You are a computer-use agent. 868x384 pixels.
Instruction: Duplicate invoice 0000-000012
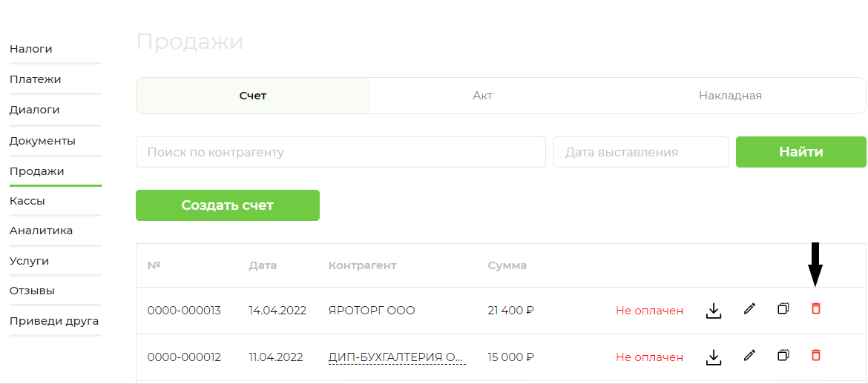pos(783,354)
